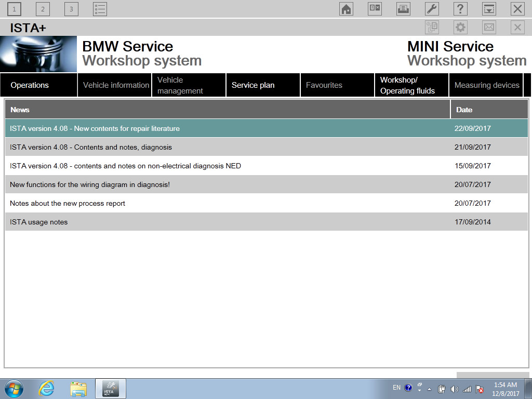This screenshot has height=399, width=532.
Task: Click the power plug tray icon
Action: (x=442, y=389)
